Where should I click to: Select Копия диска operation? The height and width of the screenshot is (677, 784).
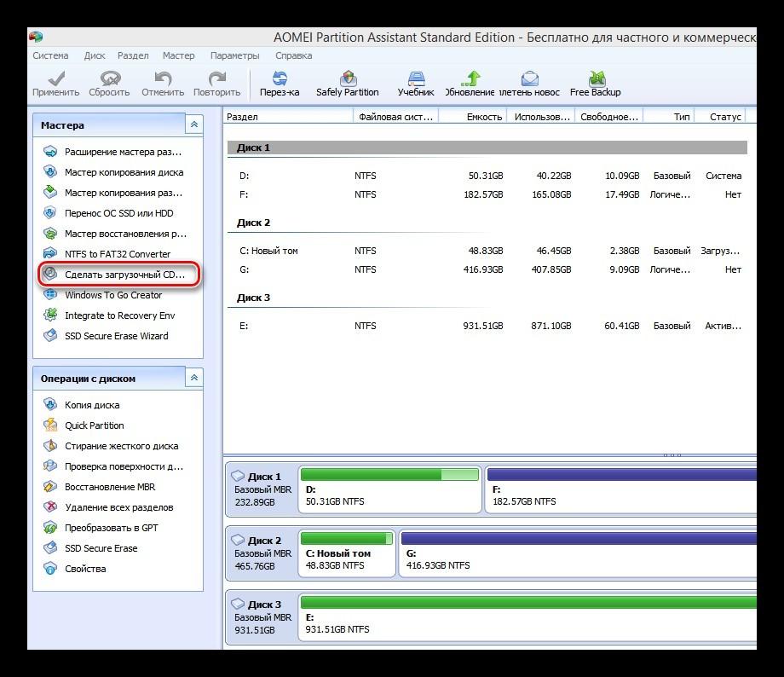pos(82,405)
